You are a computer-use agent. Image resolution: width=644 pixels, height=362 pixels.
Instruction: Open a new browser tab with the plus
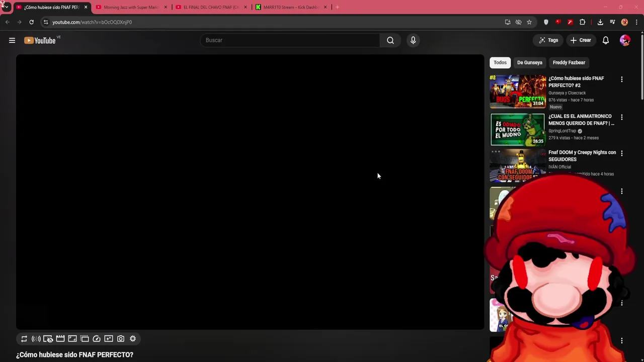pos(337,7)
